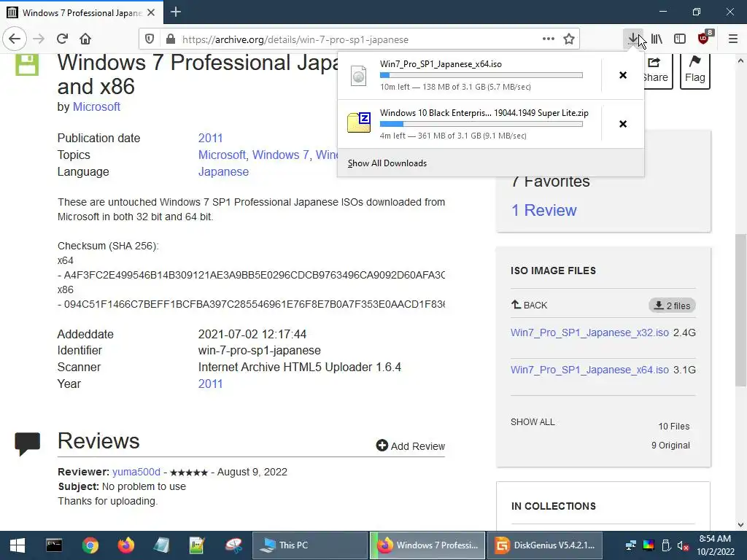Download Win7_Pro_SP1_Japanese_x64.iso from file list
Screen dimensions: 747x560
pyautogui.click(x=589, y=370)
